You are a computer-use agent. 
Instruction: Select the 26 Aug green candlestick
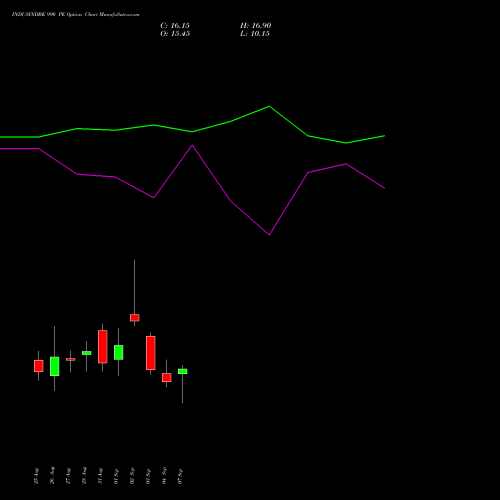[55, 366]
